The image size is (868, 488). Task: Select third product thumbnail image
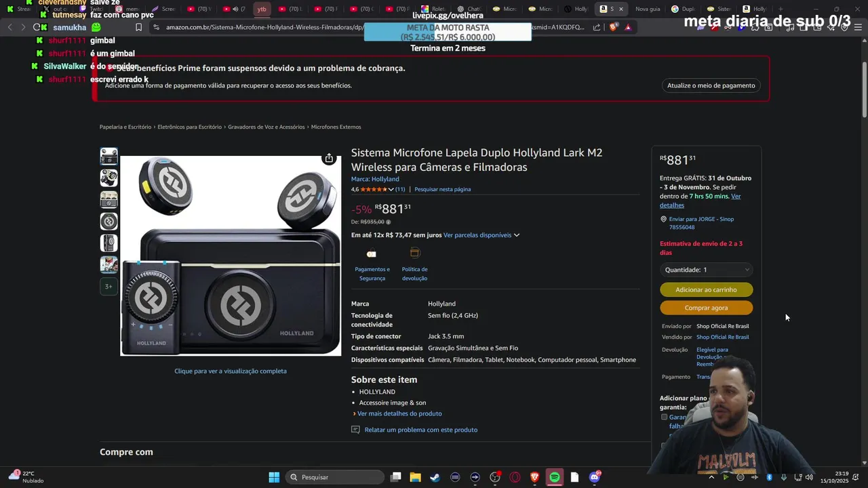(108, 200)
